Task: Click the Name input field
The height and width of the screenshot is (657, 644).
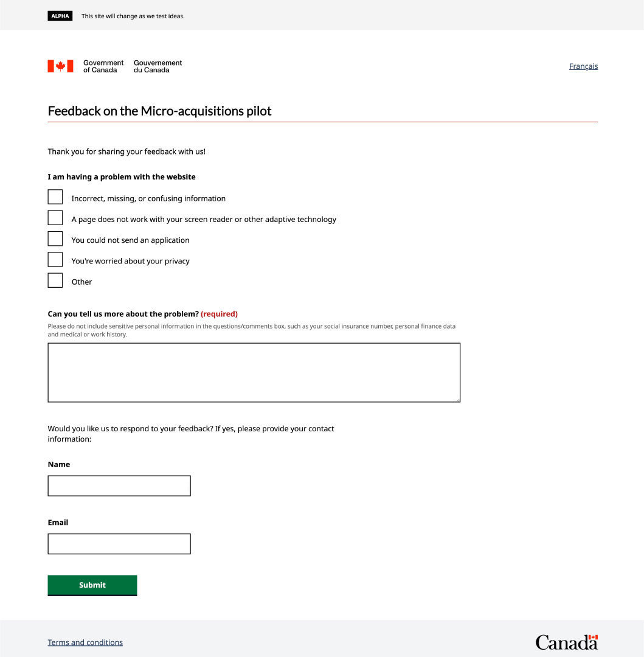Action: [x=119, y=485]
